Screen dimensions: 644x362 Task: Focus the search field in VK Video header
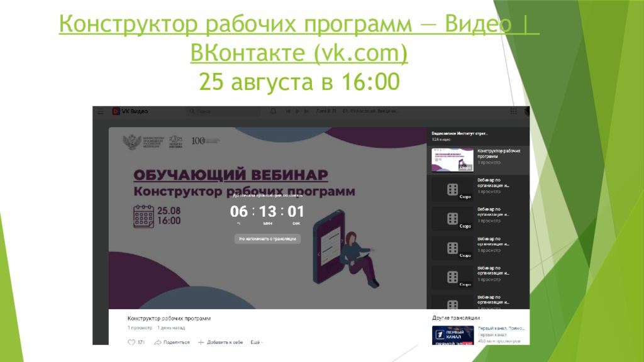[x=223, y=111]
